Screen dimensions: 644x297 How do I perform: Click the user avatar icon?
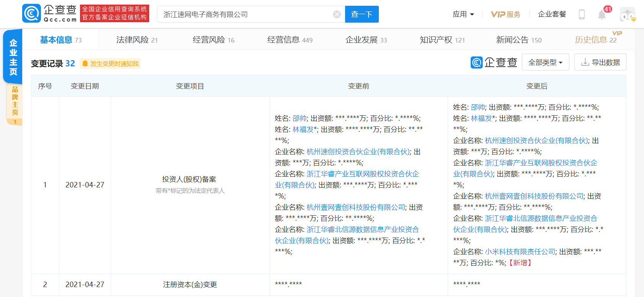click(x=627, y=15)
